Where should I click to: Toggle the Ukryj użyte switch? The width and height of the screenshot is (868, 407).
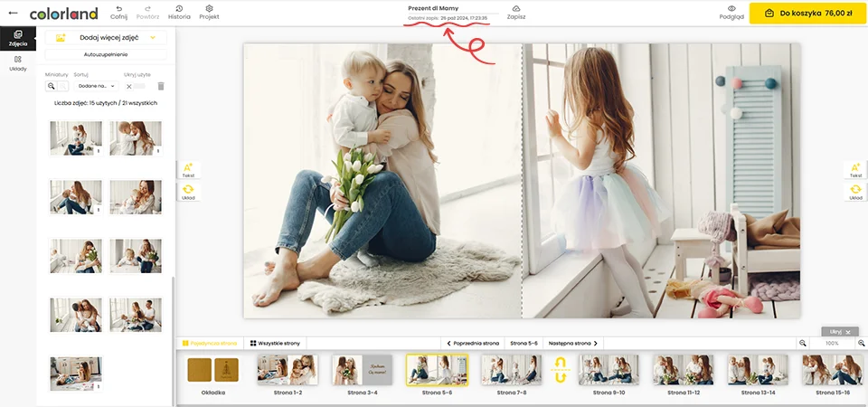(136, 86)
